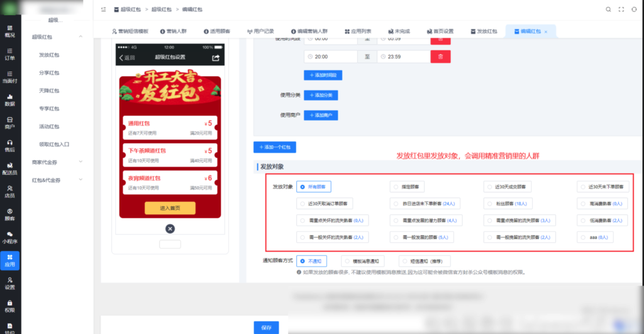The height and width of the screenshot is (334, 644).
Task: Click the 23:59 end time input
Action: point(403,57)
